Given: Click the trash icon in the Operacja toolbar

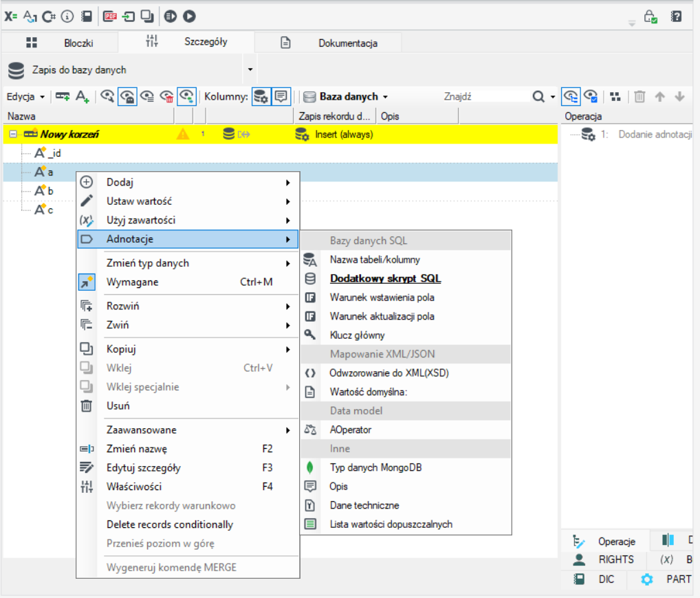Looking at the screenshot, I should coord(639,96).
